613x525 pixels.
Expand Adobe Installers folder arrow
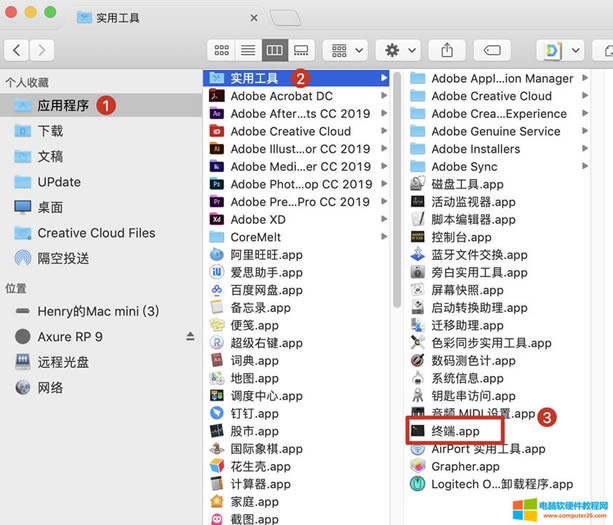[x=585, y=148]
